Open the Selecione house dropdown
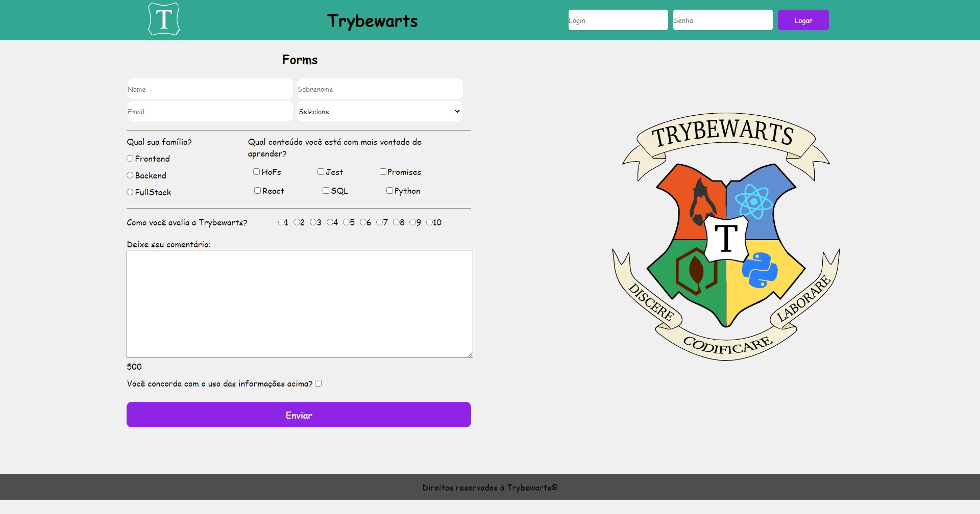Viewport: 980px width, 514px height. [379, 111]
